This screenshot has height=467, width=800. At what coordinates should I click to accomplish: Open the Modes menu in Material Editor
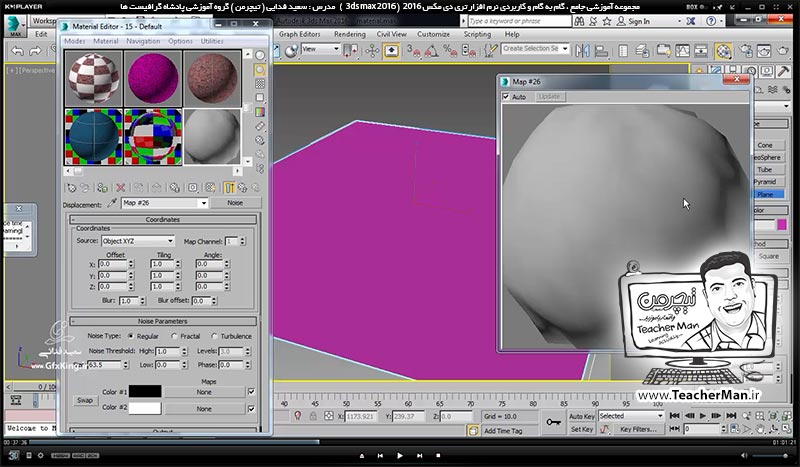coord(74,41)
